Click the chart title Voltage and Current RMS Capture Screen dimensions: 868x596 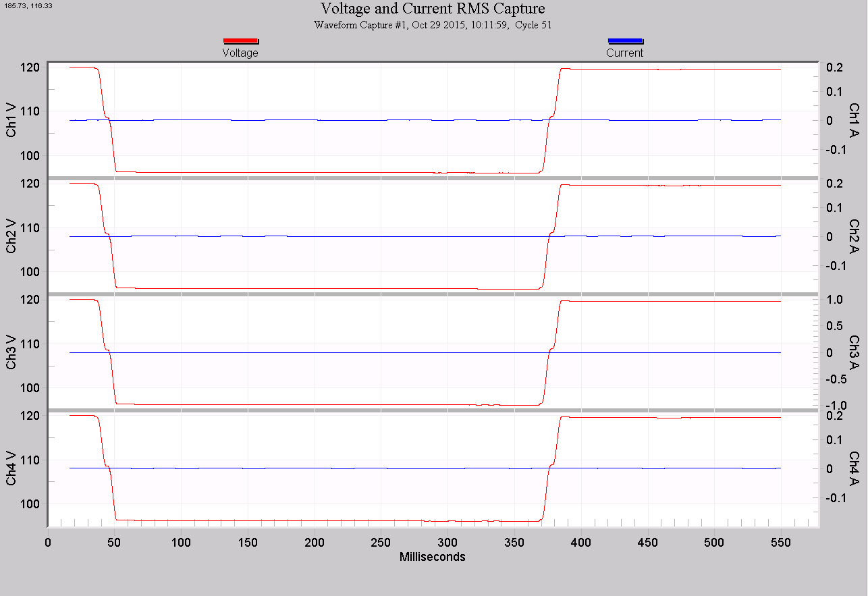pyautogui.click(x=433, y=9)
